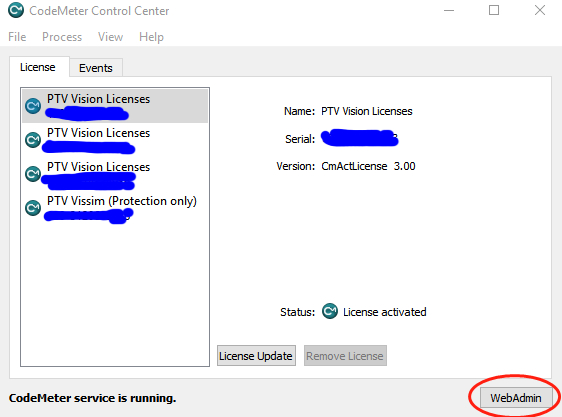This screenshot has width=562, height=417.
Task: Open WebAdmin from the bottom corner
Action: coord(516,398)
